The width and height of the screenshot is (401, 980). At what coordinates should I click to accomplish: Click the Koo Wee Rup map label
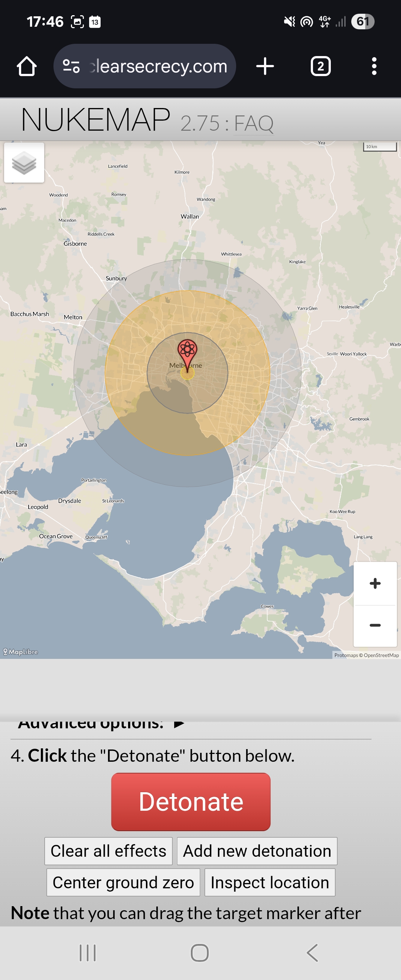click(342, 512)
